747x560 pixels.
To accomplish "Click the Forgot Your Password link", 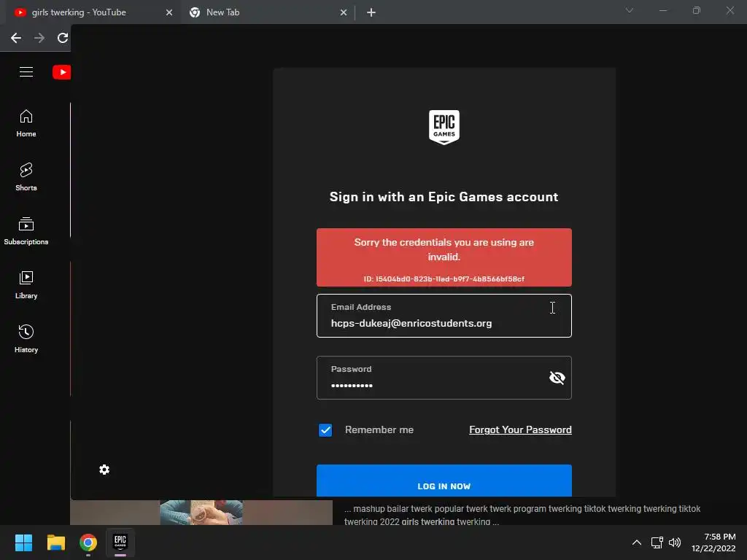I will click(520, 429).
